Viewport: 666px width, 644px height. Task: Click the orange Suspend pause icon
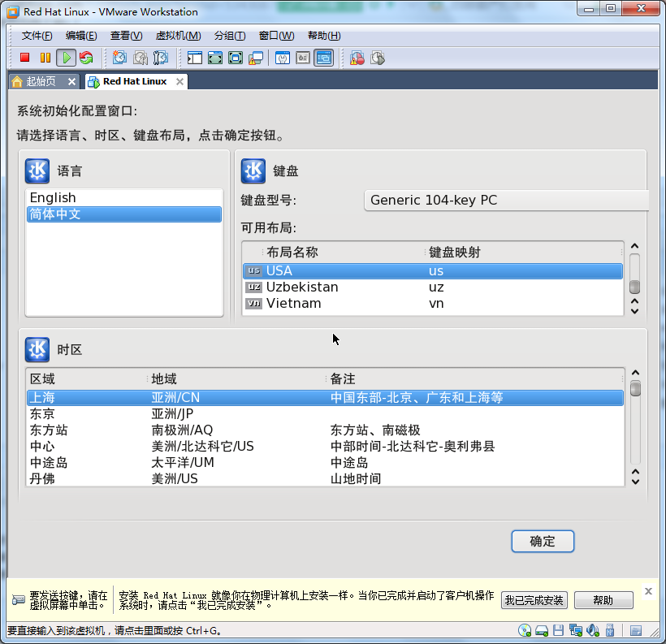point(45,58)
